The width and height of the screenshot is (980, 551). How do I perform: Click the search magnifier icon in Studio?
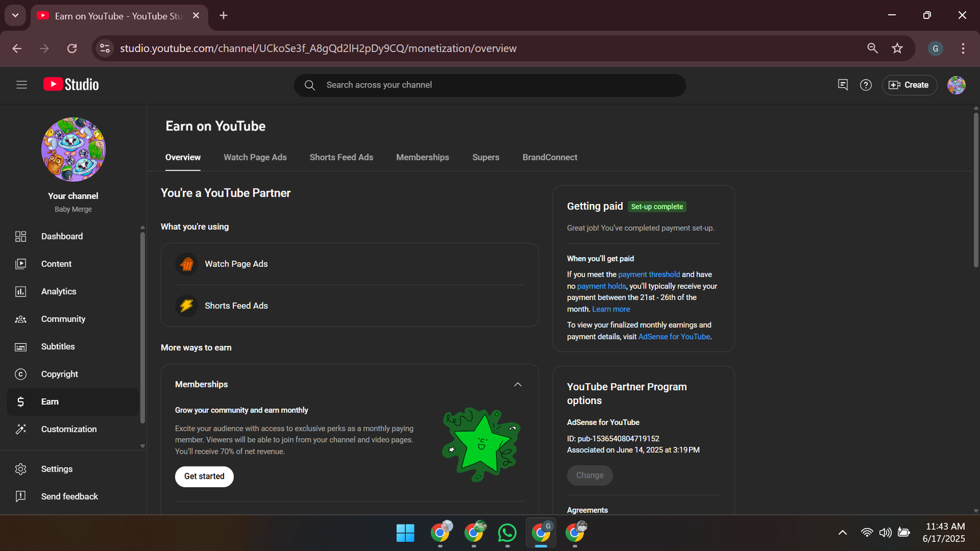[x=310, y=85]
